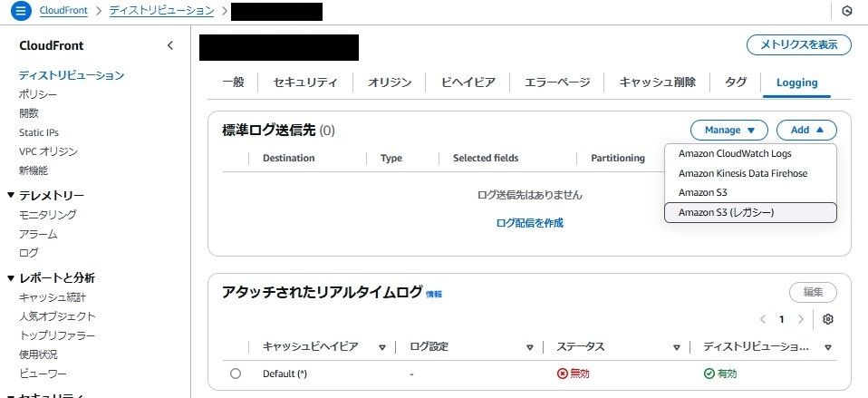Screen dimensions: 868x398
Task: Close the Add dropdown button
Action: (x=806, y=130)
